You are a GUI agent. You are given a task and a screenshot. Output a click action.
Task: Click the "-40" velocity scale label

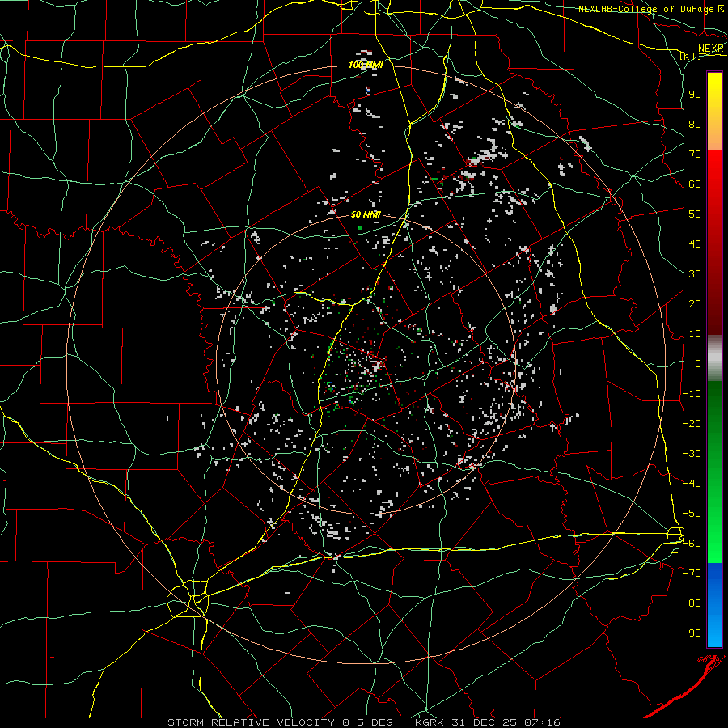pyautogui.click(x=692, y=484)
